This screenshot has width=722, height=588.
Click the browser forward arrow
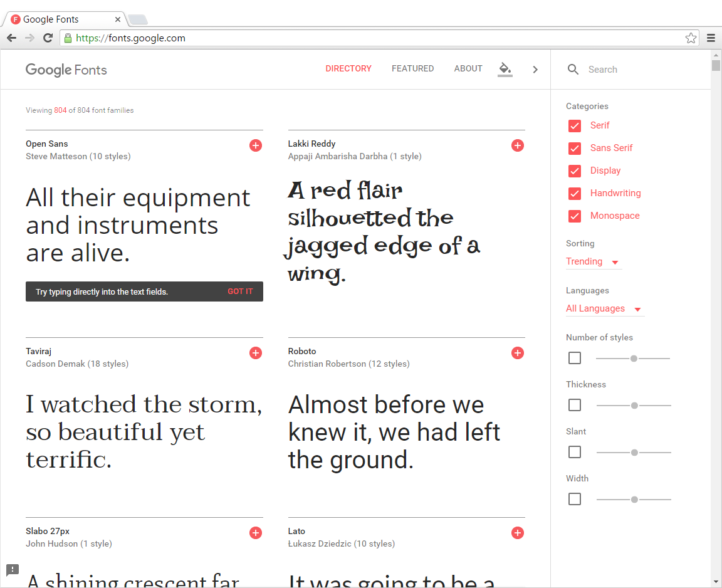pos(29,38)
